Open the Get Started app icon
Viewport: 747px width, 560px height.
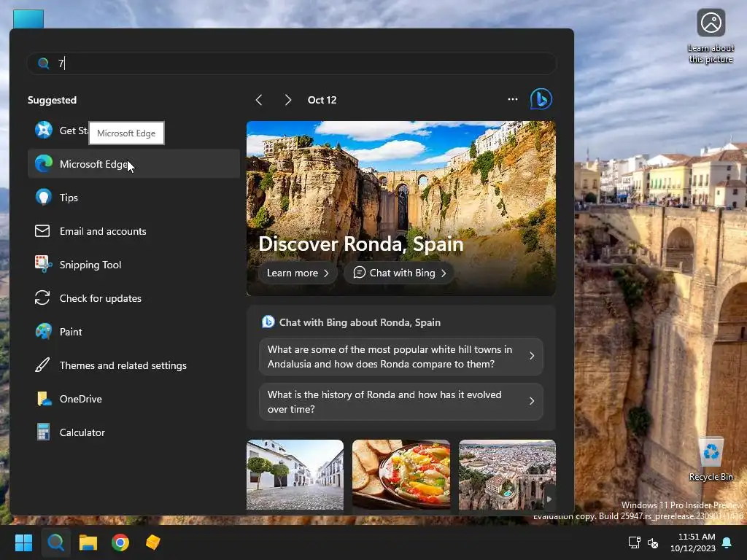click(x=43, y=130)
